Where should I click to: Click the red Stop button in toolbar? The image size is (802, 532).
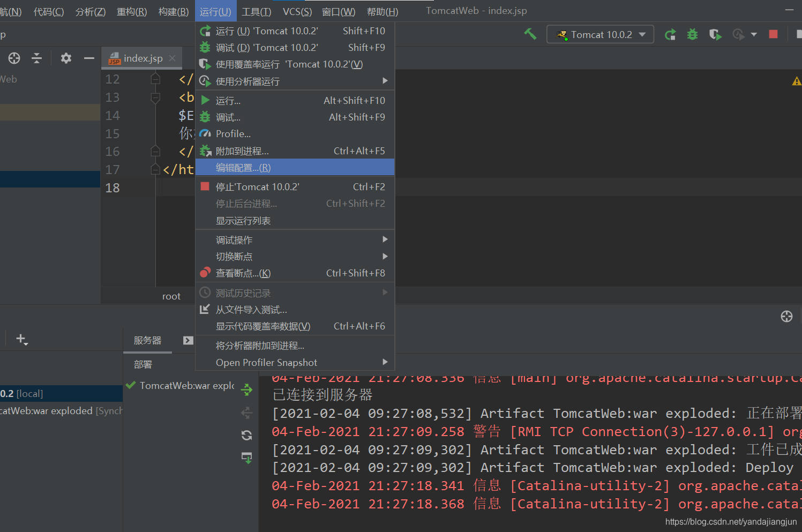(x=773, y=34)
